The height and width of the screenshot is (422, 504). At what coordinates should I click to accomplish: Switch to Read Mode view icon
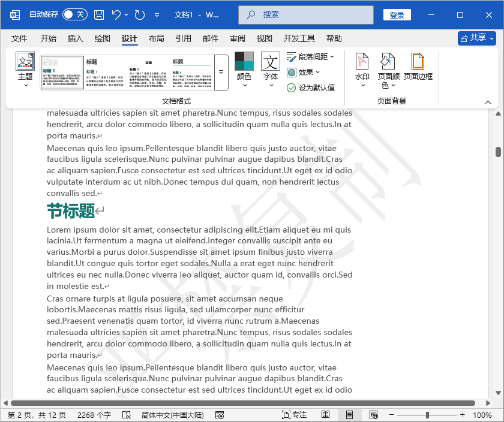tap(325, 415)
